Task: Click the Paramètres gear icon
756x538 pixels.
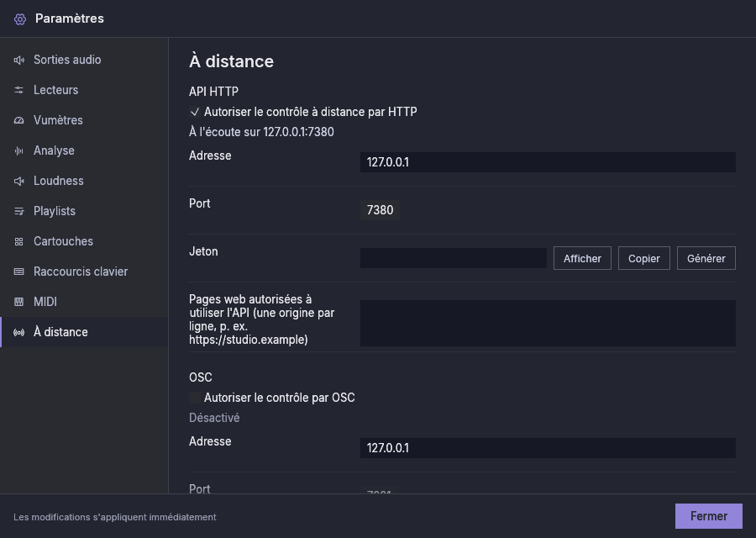Action: (20, 18)
